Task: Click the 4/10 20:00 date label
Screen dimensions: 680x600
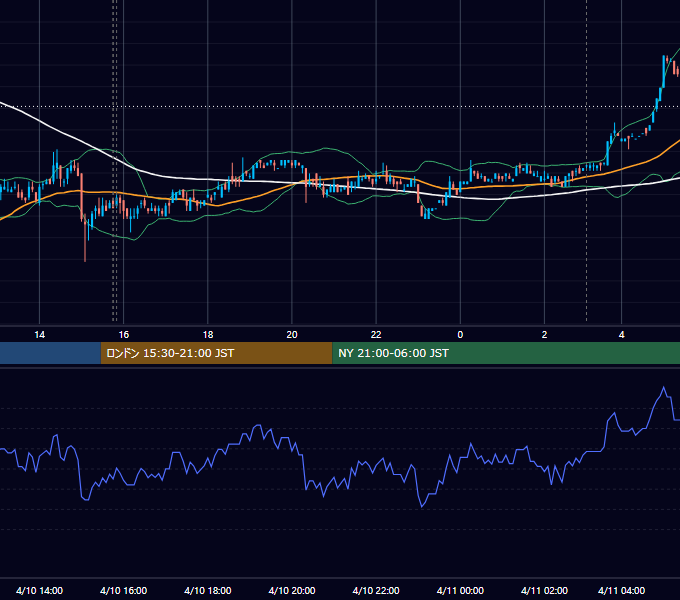Action: [292, 590]
